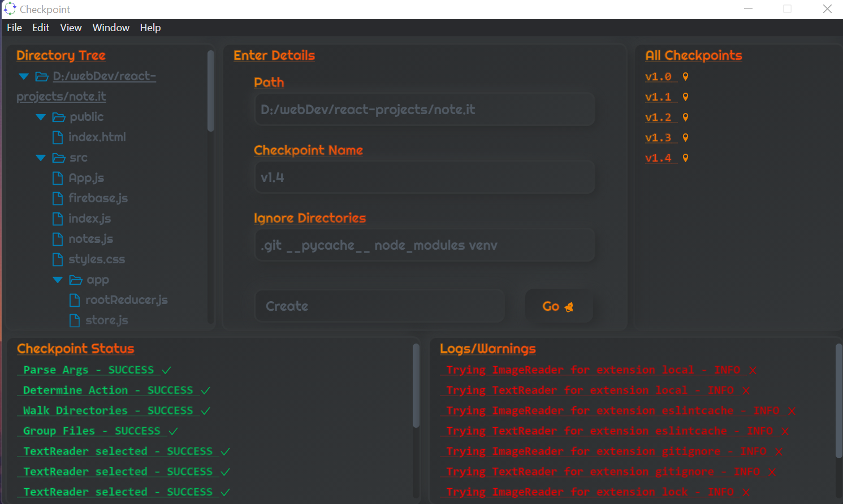
Task: Focus the Ignore Directories input field
Action: pyautogui.click(x=425, y=245)
